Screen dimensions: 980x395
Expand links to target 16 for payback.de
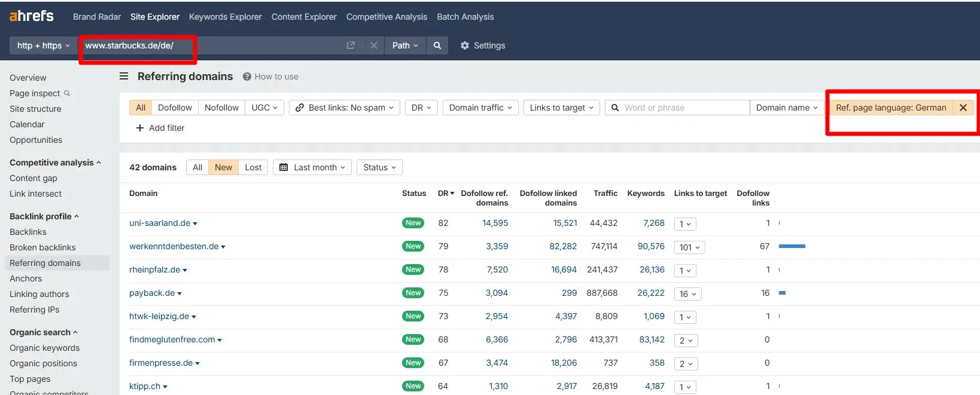(x=687, y=294)
